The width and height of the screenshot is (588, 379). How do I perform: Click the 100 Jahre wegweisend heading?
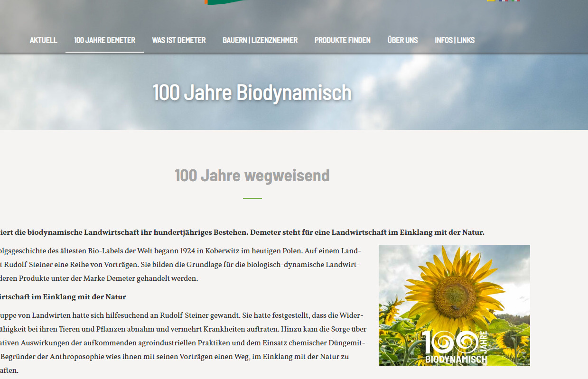tap(252, 176)
